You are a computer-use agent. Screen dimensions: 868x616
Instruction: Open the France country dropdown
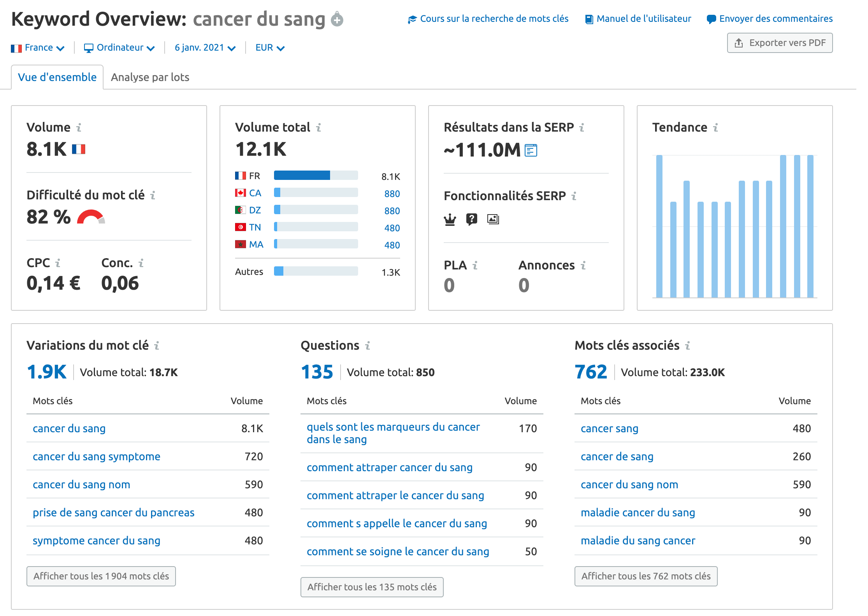(x=38, y=48)
